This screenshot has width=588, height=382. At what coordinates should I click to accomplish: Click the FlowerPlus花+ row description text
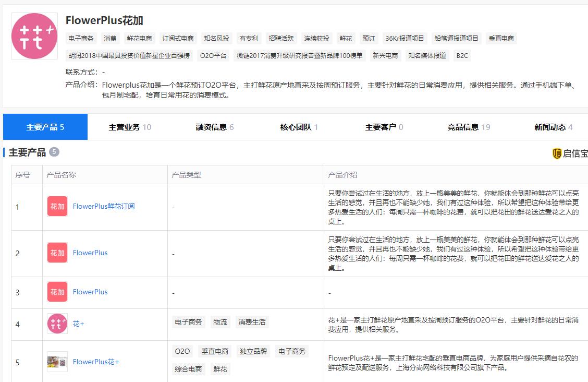tap(453, 363)
